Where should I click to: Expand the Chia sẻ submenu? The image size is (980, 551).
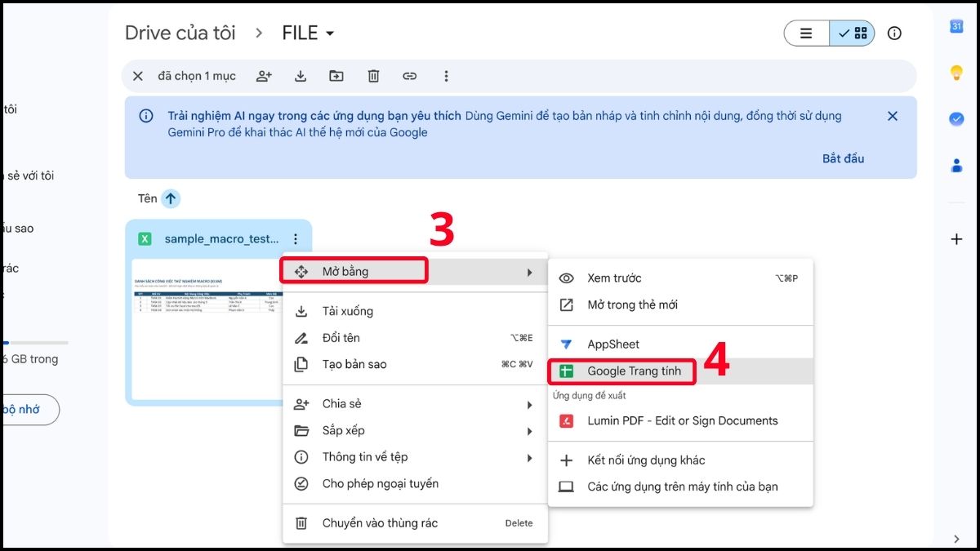point(415,404)
